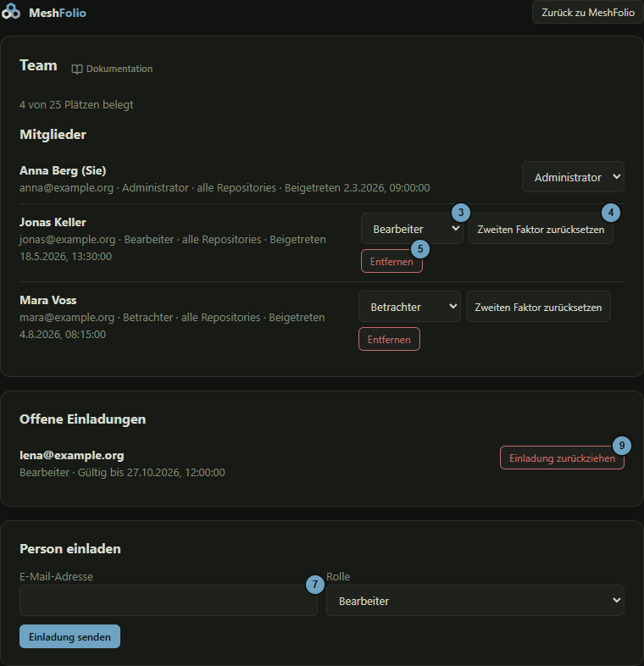644x666 pixels.
Task: Go back via Zurück zu MeshFolio button
Action: coord(588,13)
